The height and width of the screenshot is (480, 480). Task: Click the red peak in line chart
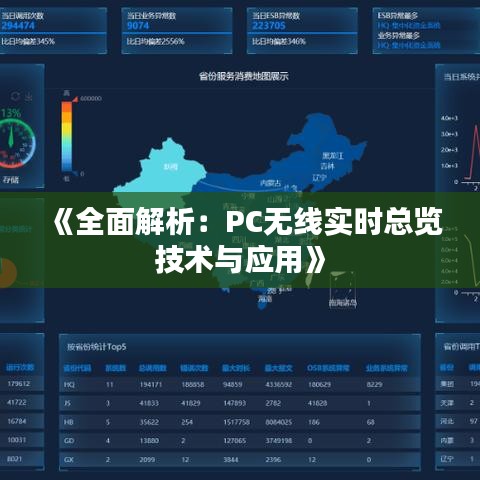click(476, 127)
